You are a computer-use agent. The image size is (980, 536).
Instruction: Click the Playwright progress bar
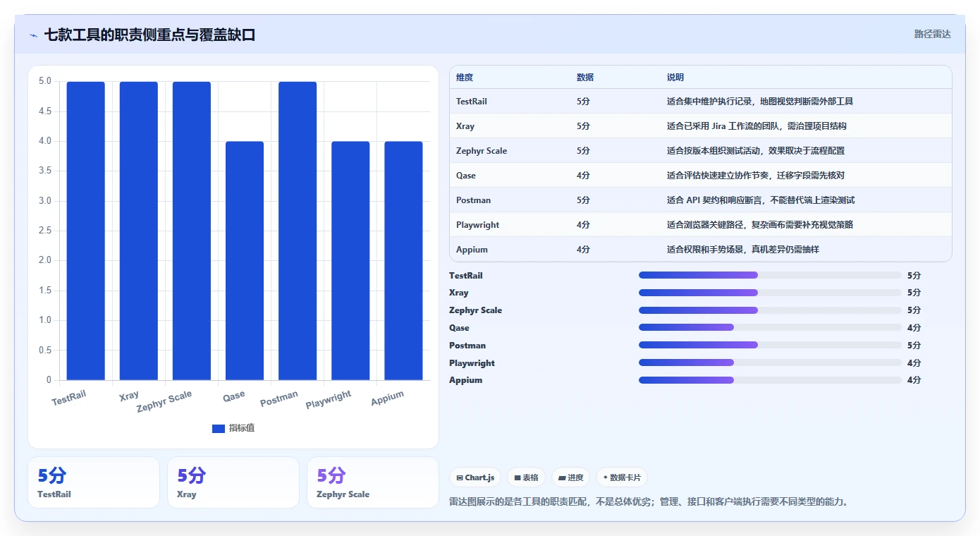coord(770,363)
